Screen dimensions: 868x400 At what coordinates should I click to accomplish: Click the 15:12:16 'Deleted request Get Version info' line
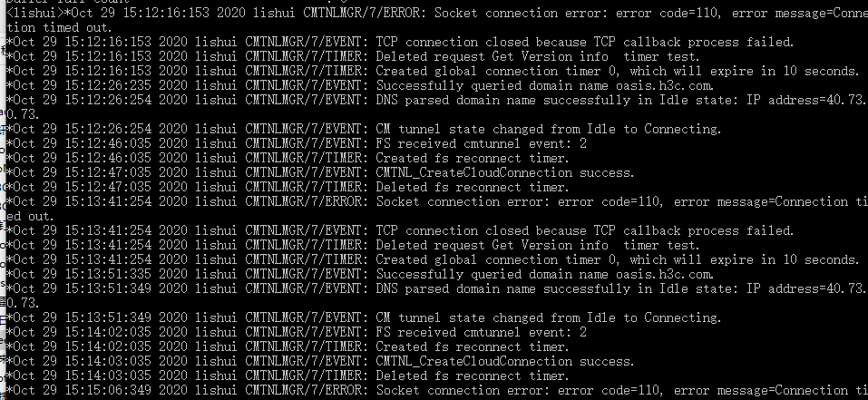pyautogui.click(x=537, y=56)
